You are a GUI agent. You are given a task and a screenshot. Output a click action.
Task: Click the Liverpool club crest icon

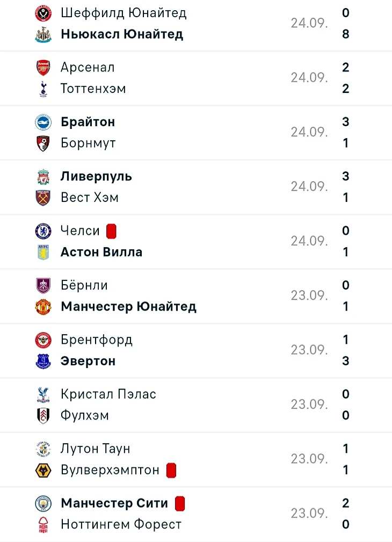point(43,177)
